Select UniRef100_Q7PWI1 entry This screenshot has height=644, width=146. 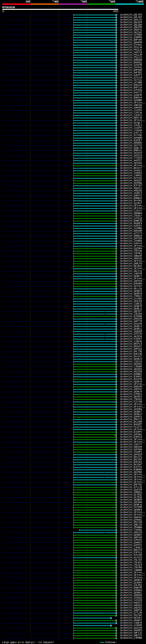tap(131, 394)
